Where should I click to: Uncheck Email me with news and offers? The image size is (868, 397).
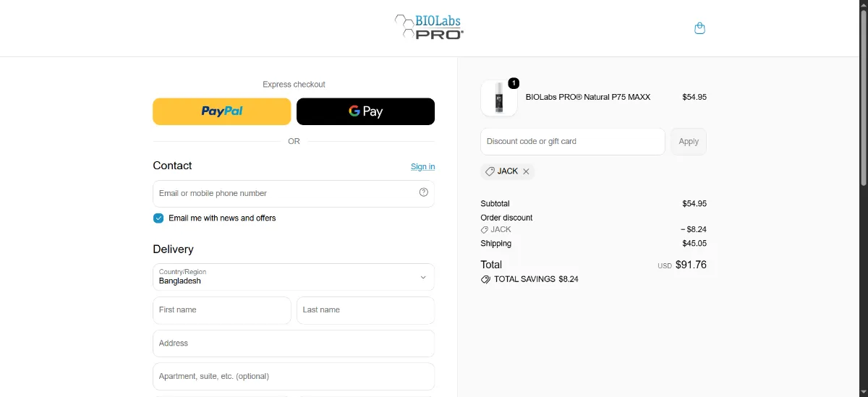coord(158,218)
